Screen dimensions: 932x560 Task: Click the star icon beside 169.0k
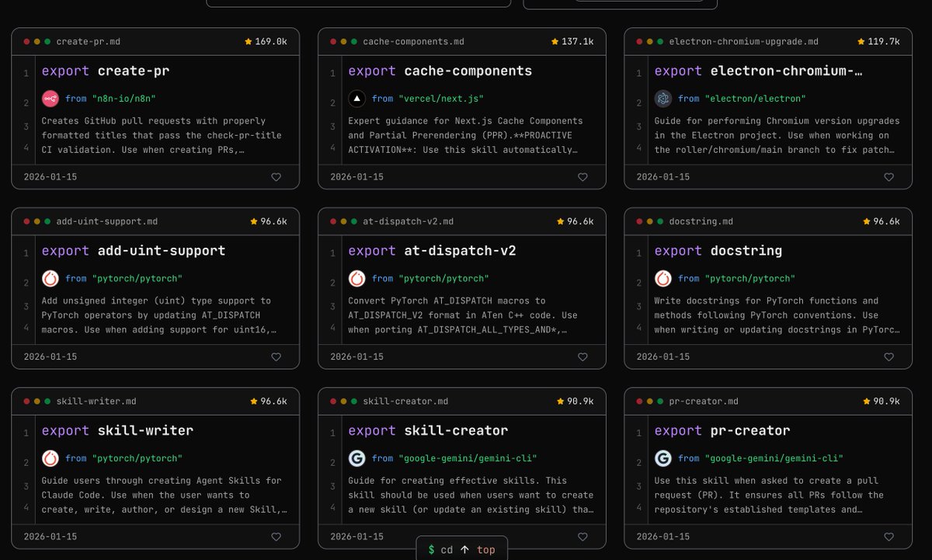[249, 41]
